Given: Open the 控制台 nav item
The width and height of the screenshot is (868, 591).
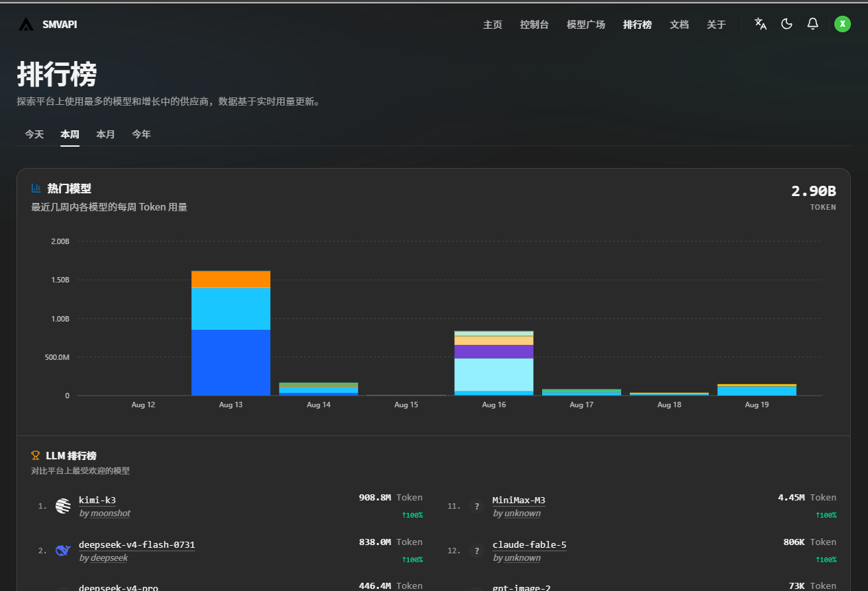Looking at the screenshot, I should point(535,24).
